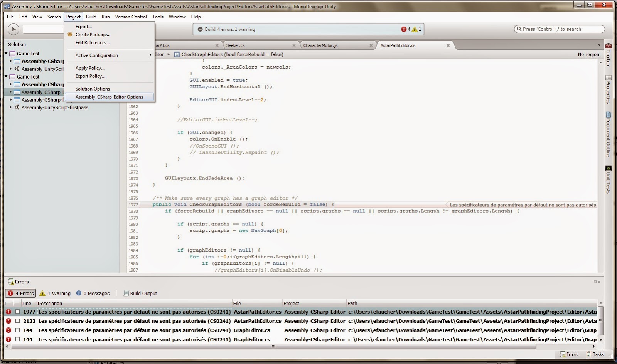Close the Seeker.cs tab
Screen dimensions: 617x364
click(x=294, y=45)
